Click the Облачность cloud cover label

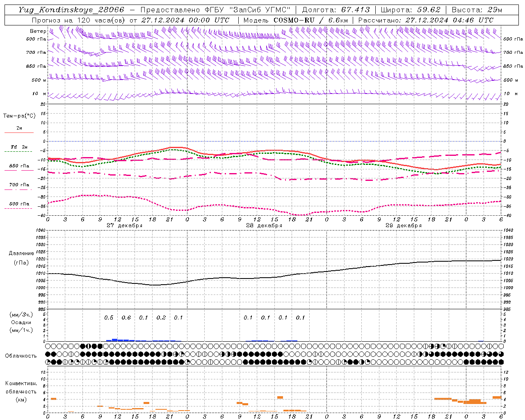[21, 356]
